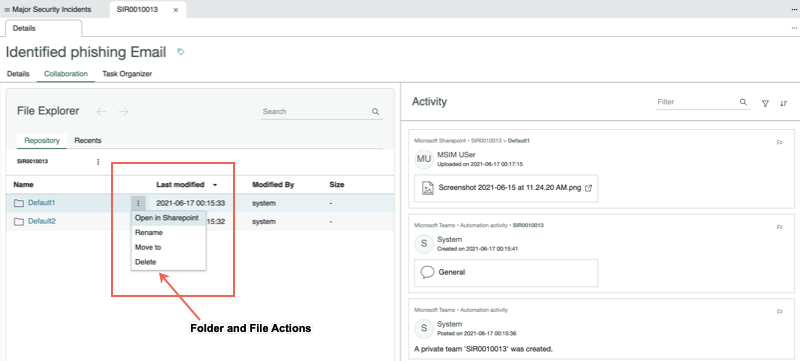800x361 pixels.
Task: Switch to the Recents tab
Action: [x=88, y=140]
